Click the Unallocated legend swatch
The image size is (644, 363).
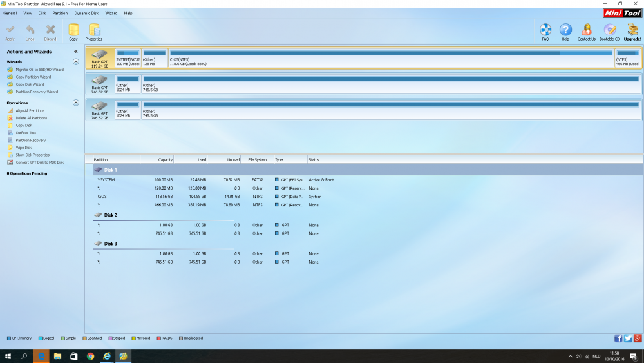point(181,338)
